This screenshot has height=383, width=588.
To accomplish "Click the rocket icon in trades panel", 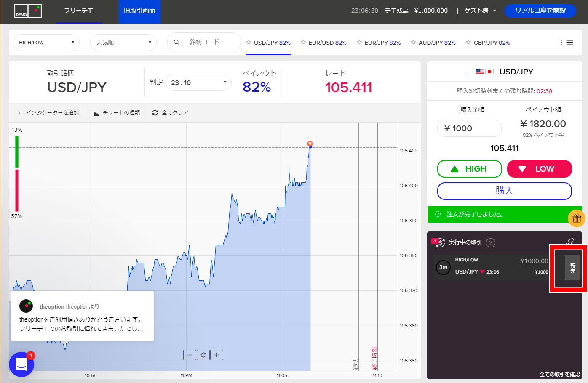I will click(569, 242).
